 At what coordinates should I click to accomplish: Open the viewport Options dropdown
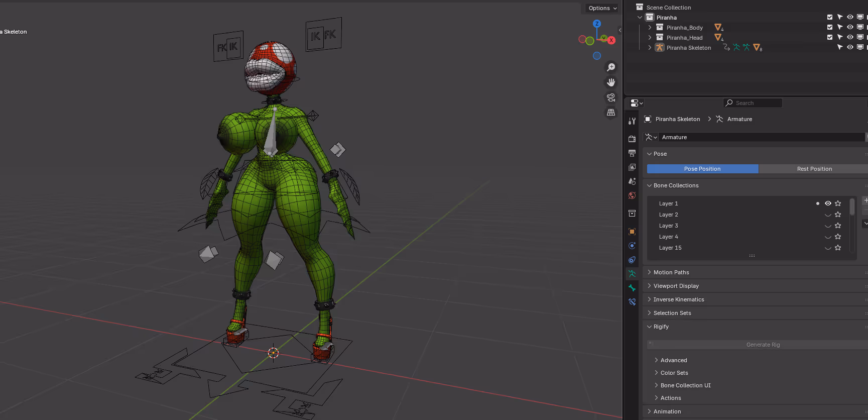(602, 8)
